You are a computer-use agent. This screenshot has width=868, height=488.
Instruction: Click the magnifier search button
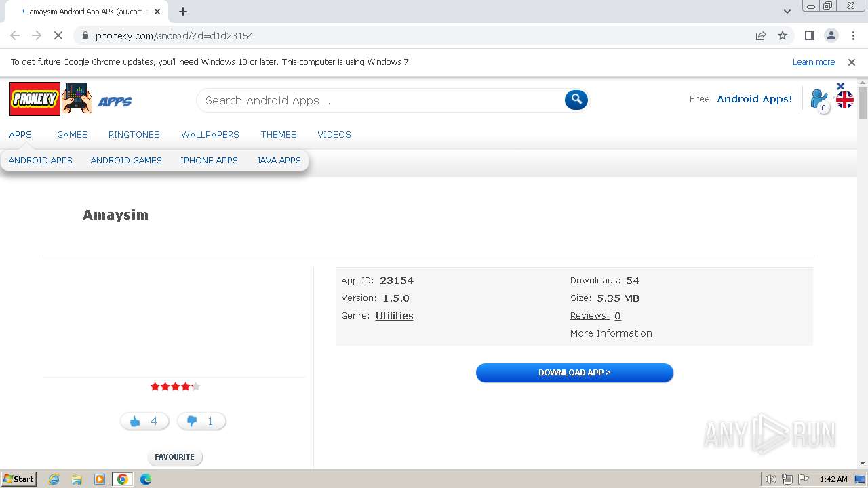[x=576, y=100]
